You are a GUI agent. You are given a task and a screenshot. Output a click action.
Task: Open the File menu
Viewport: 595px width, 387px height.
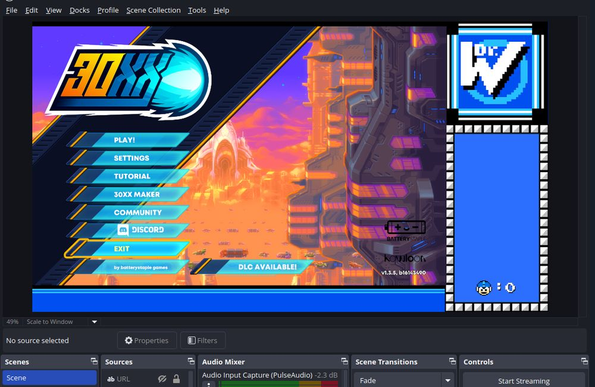tap(11, 10)
